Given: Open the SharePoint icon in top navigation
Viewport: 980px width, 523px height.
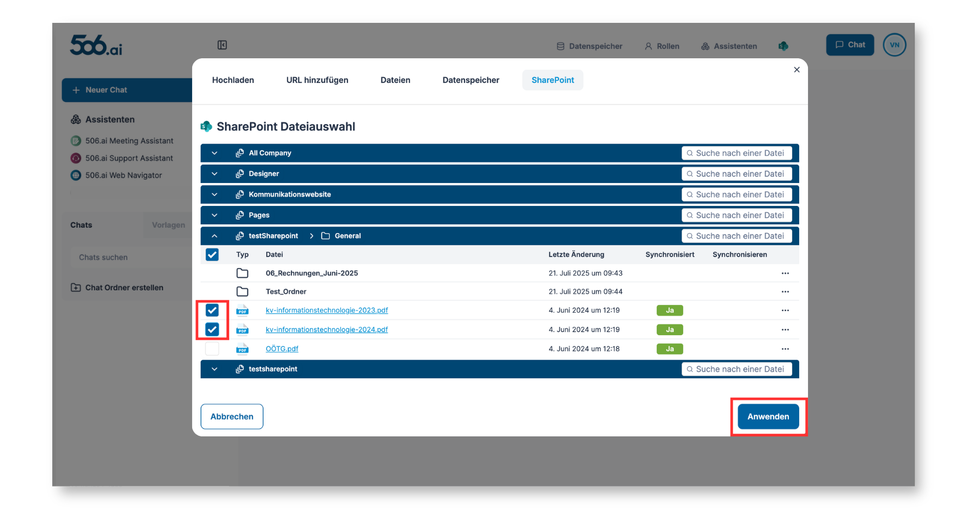Looking at the screenshot, I should click(783, 46).
